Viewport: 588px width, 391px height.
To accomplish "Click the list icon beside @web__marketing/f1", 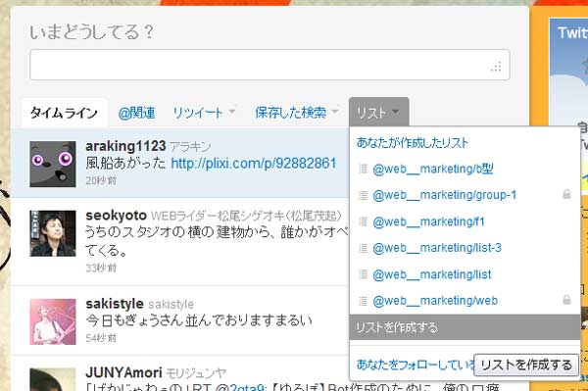I will pyautogui.click(x=363, y=221).
